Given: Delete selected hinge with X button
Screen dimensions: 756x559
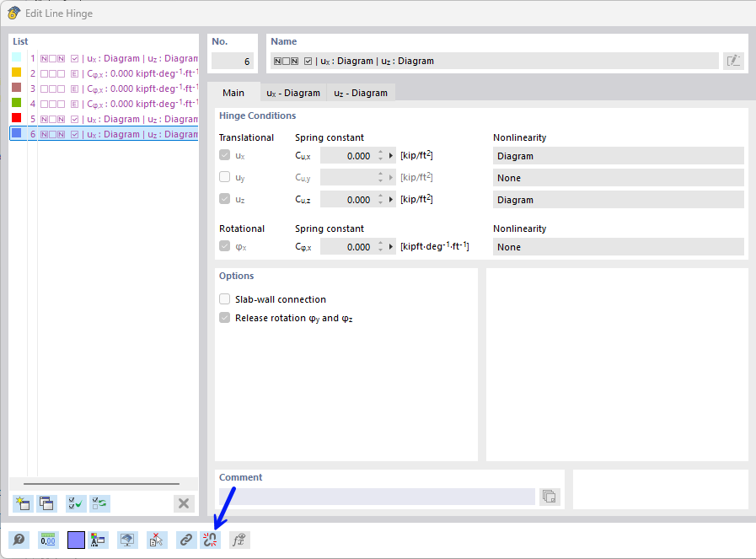Looking at the screenshot, I should click(x=184, y=503).
